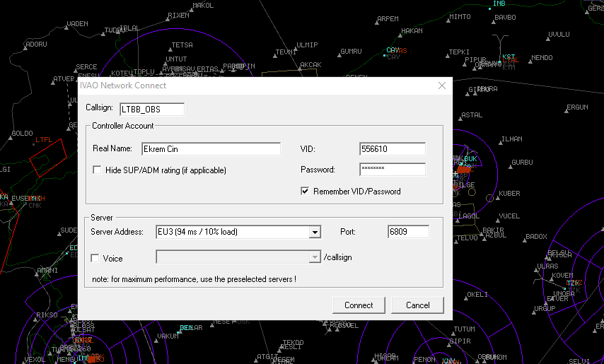This screenshot has height=364, width=604.
Task: Select the ILHAN waypoint on the radar
Action: [512, 139]
